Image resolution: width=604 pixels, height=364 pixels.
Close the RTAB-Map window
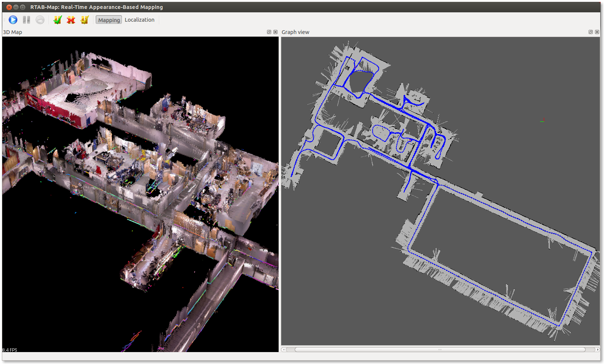pyautogui.click(x=9, y=7)
